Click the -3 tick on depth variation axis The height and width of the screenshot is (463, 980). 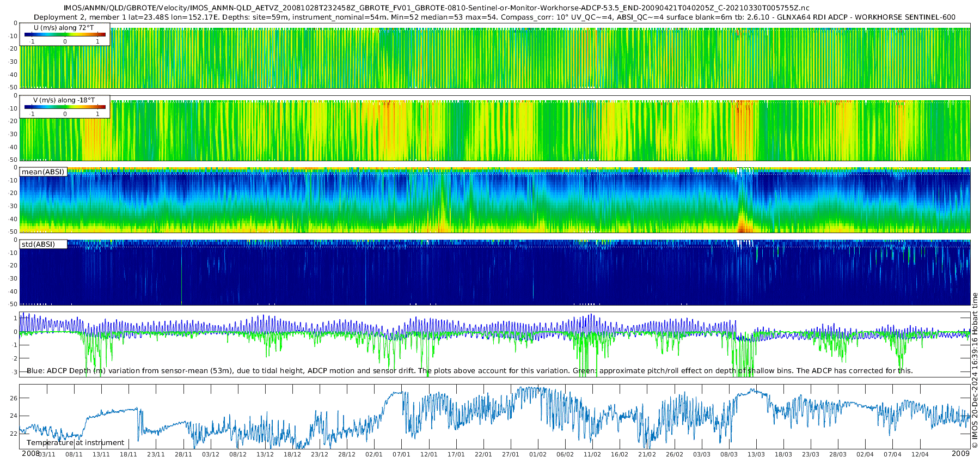pyautogui.click(x=14, y=372)
